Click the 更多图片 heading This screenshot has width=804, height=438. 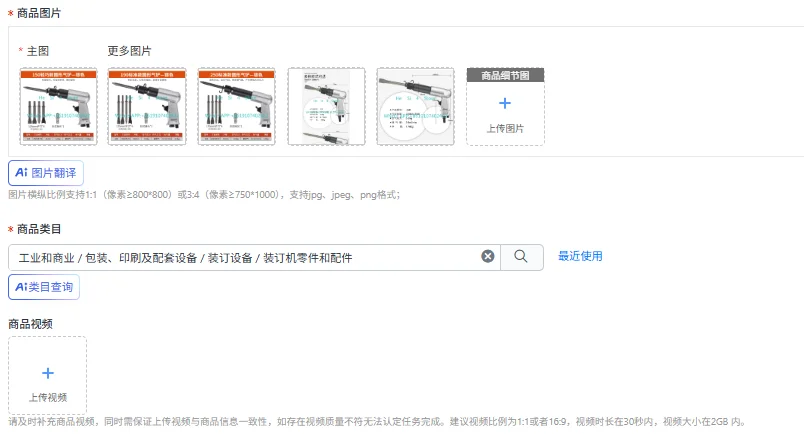(x=129, y=51)
